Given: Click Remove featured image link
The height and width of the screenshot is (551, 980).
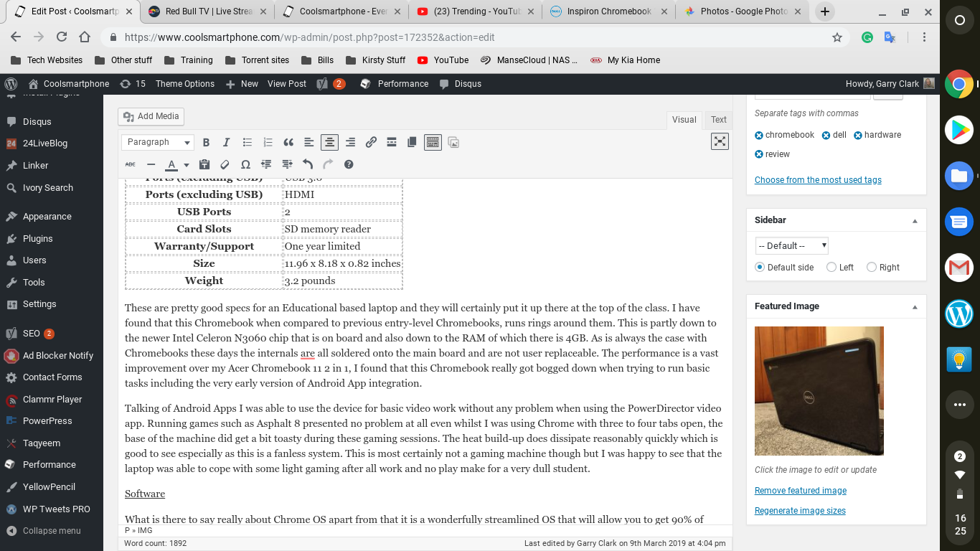Looking at the screenshot, I should coord(801,491).
